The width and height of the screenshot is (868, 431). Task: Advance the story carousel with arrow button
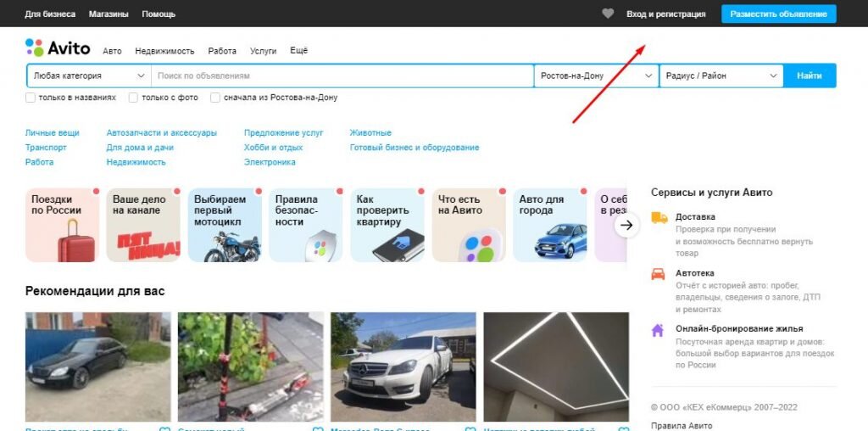click(x=626, y=225)
